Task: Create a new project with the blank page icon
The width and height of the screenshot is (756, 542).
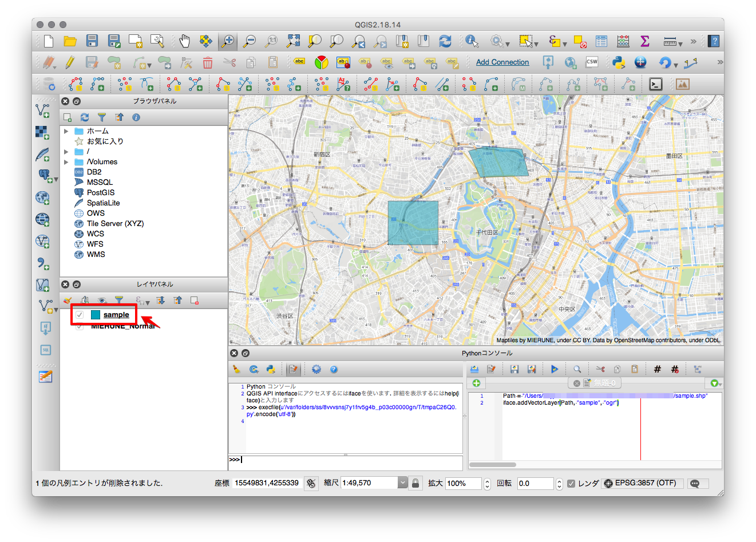Action: pos(49,41)
